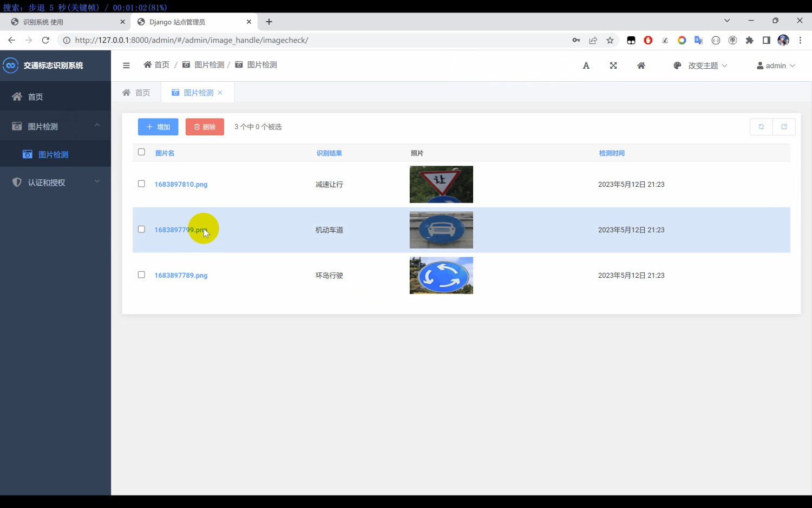Click the palette icon for theme settings
812x508 pixels.
click(677, 65)
